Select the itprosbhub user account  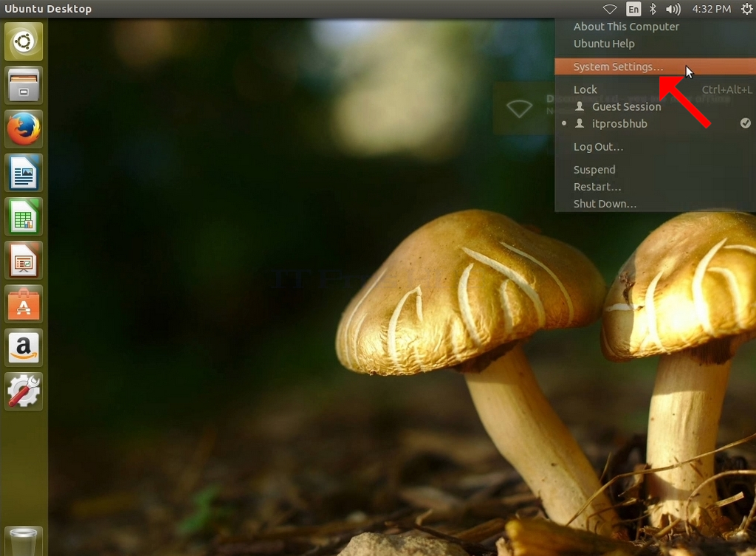point(656,123)
